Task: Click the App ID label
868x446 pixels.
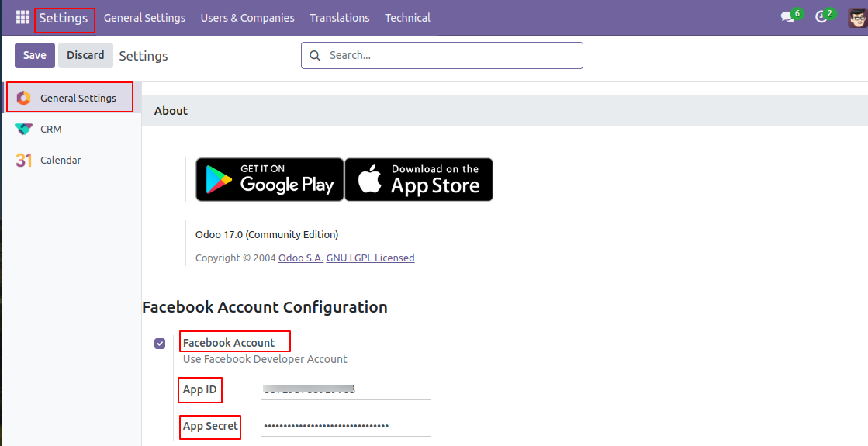Action: pyautogui.click(x=200, y=389)
